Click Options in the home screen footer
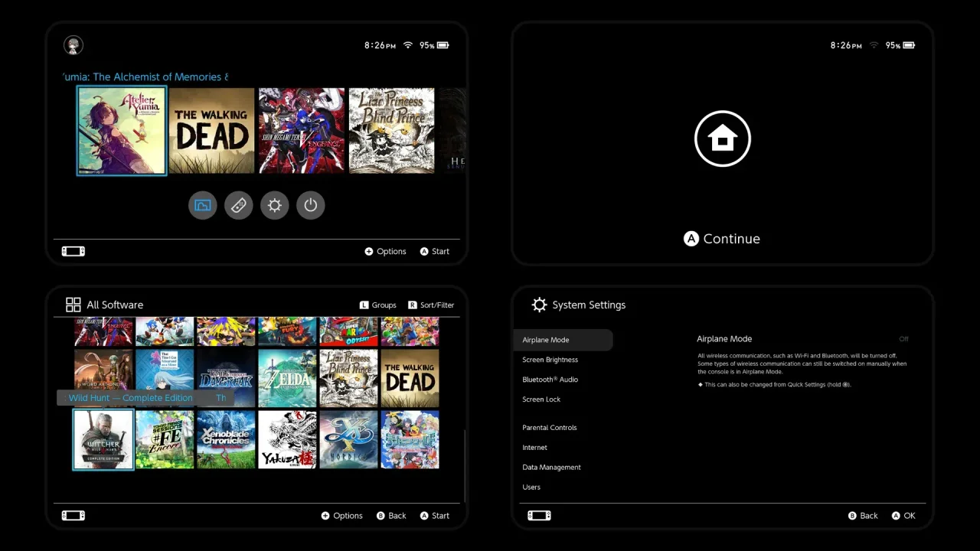Viewport: 980px width, 551px height. pos(385,251)
